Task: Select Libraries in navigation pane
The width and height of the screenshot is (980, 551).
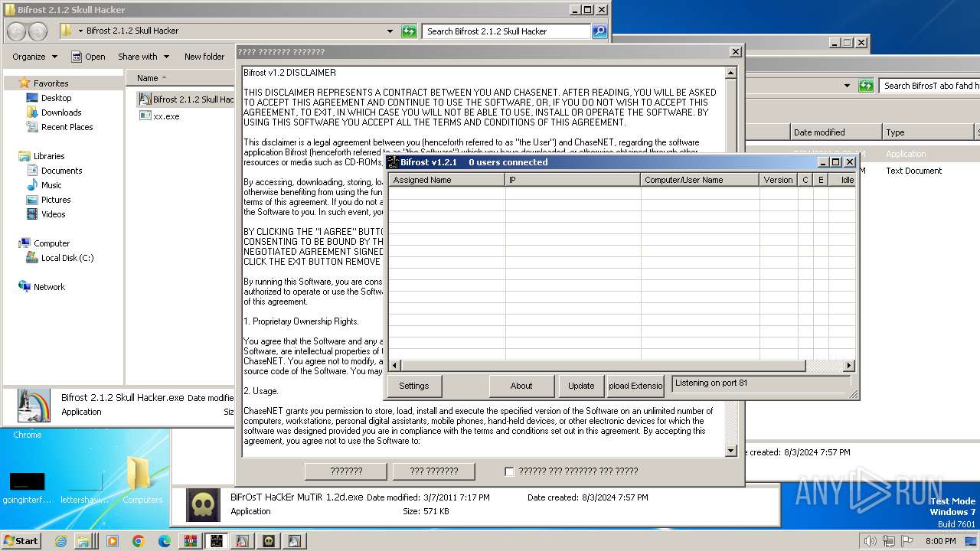Action: pos(49,156)
